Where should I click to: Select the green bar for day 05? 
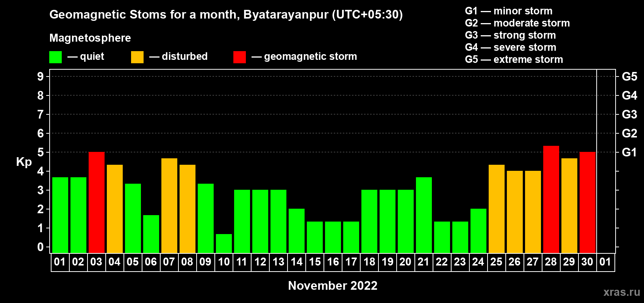tap(133, 219)
